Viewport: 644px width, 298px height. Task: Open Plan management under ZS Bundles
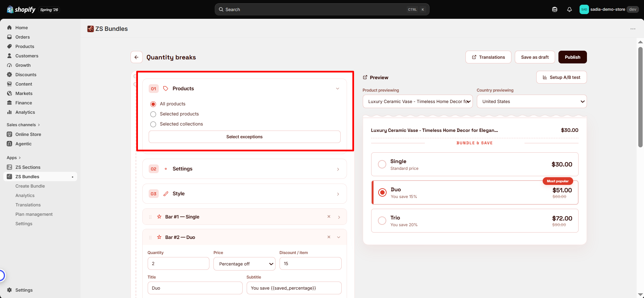coord(34,214)
